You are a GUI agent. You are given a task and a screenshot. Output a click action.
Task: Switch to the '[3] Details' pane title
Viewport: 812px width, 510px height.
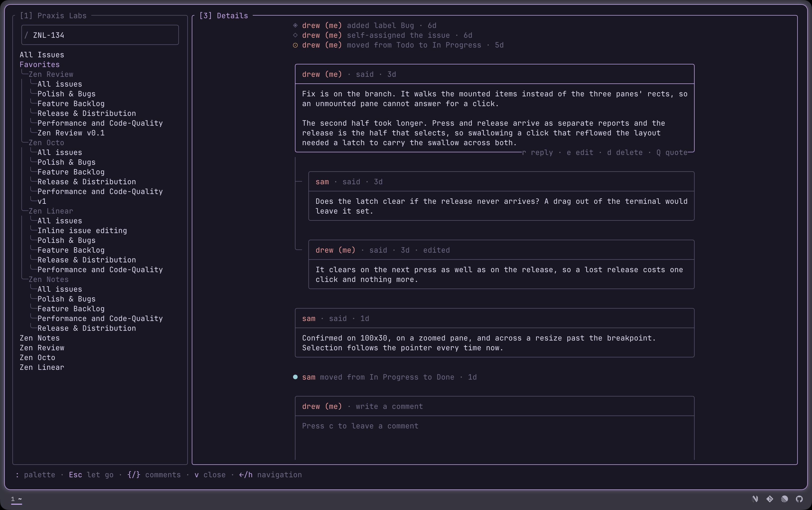click(x=223, y=16)
